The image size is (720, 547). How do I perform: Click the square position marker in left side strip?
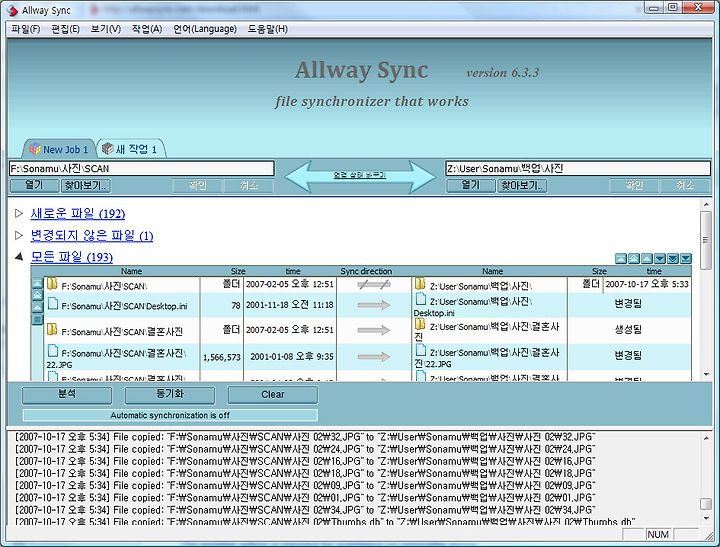pos(37,319)
